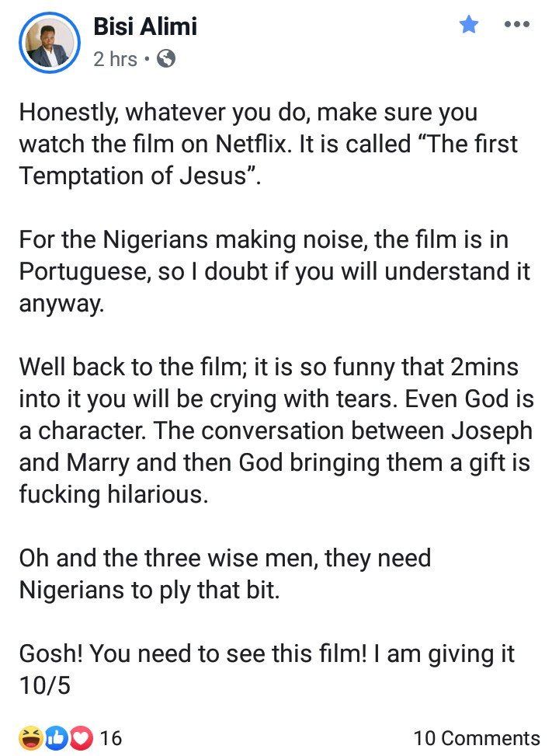Image resolution: width=559 pixels, height=756 pixels.
Task: Open Bisi Alimi's profile picture
Action: (x=49, y=43)
